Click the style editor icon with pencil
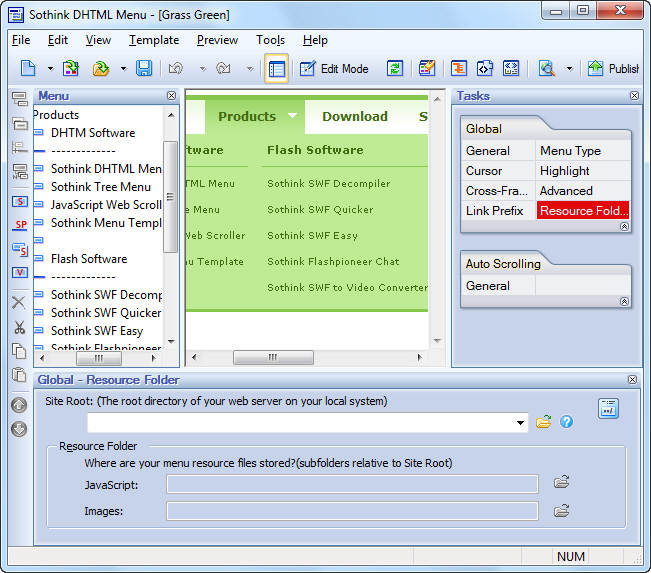Viewport: 651px width, 573px height. pyautogui.click(x=427, y=68)
